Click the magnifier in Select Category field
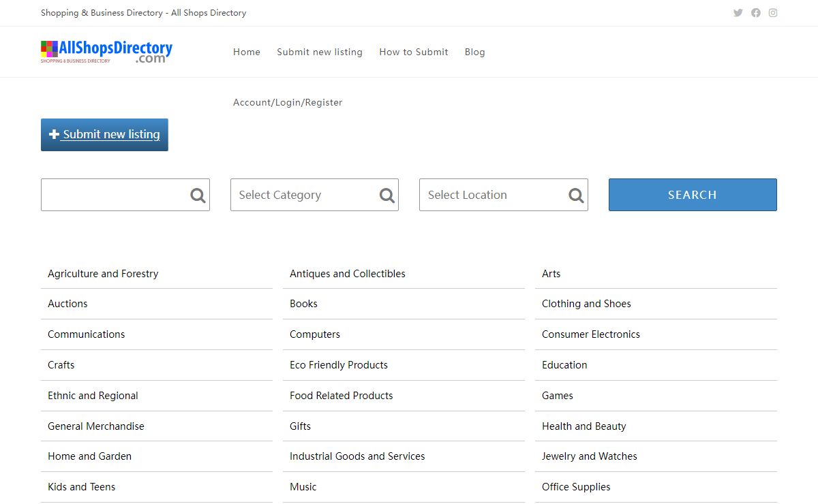The height and width of the screenshot is (504, 818). (387, 195)
